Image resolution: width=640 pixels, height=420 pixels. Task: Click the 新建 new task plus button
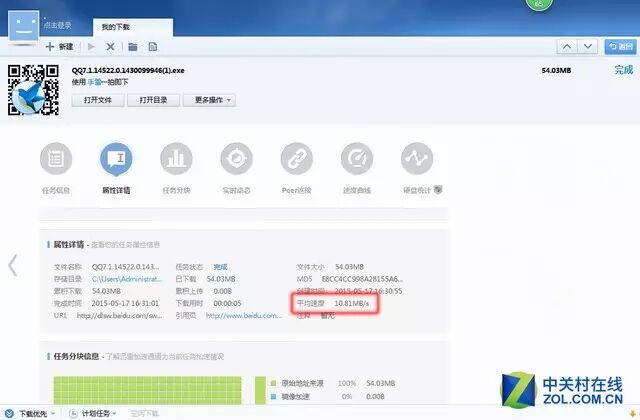tap(59, 47)
